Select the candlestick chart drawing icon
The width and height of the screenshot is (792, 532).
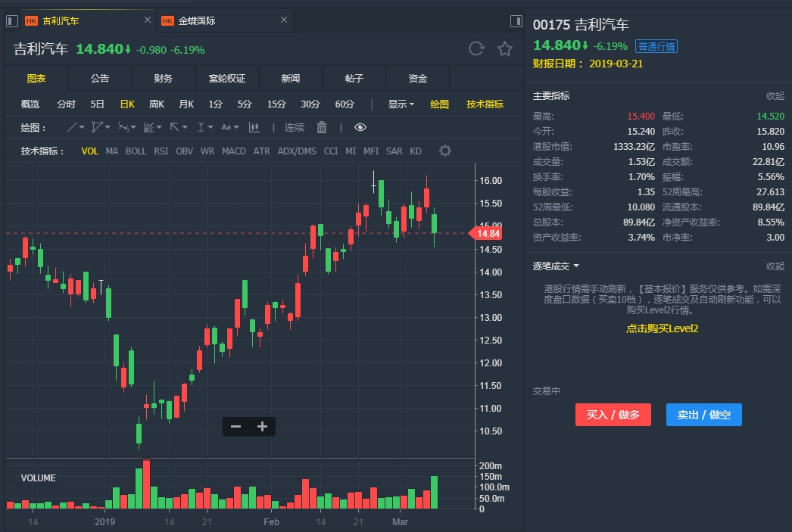point(254,127)
